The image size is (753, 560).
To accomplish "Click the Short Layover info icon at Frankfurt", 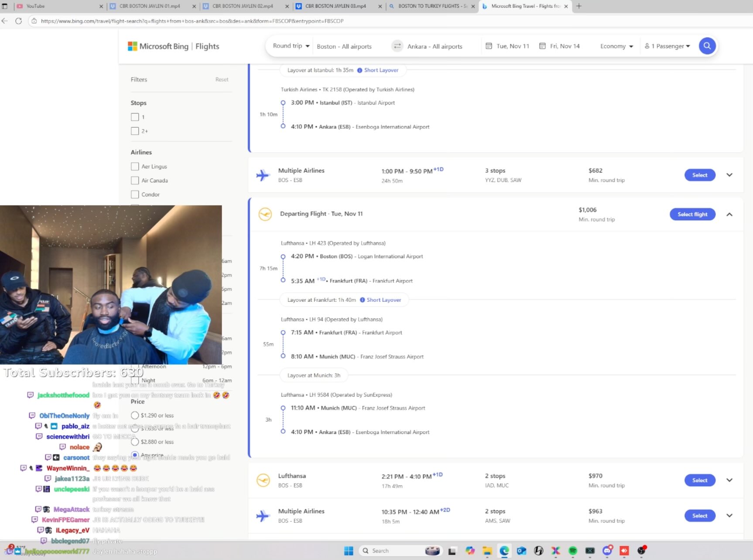I will [x=362, y=300].
